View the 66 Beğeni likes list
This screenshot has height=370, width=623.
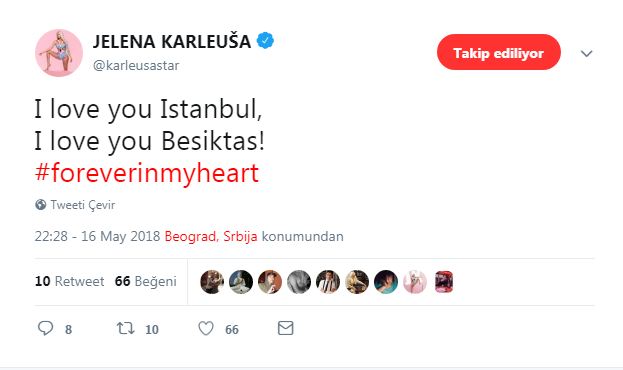[145, 281]
